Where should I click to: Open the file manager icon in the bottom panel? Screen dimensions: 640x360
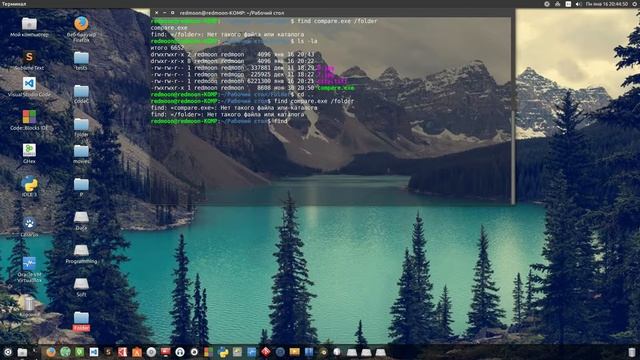[x=22, y=352]
